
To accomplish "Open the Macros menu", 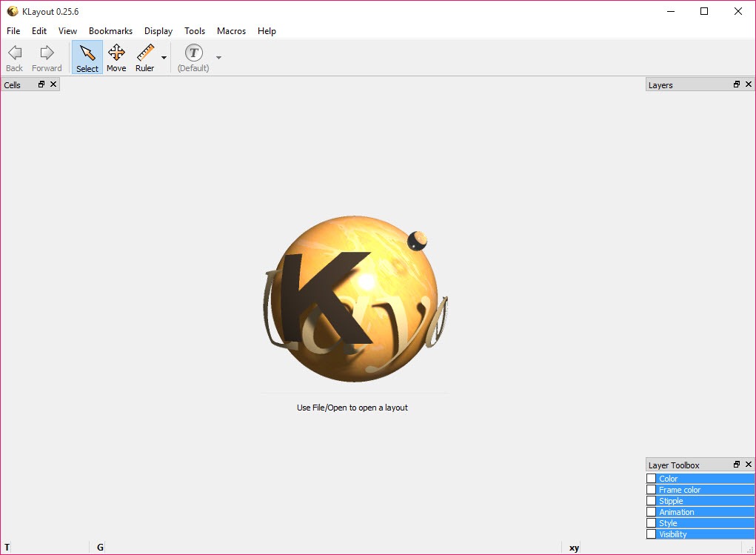I will coord(232,31).
